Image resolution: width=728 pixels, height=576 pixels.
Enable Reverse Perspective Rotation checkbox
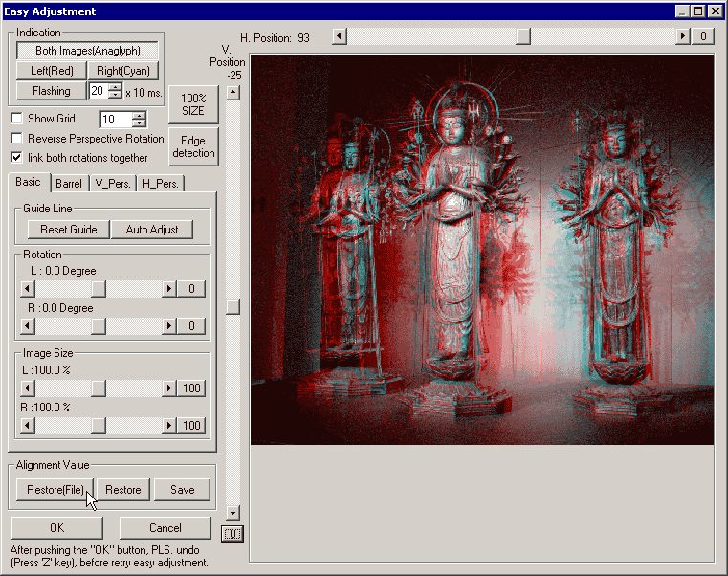16,139
